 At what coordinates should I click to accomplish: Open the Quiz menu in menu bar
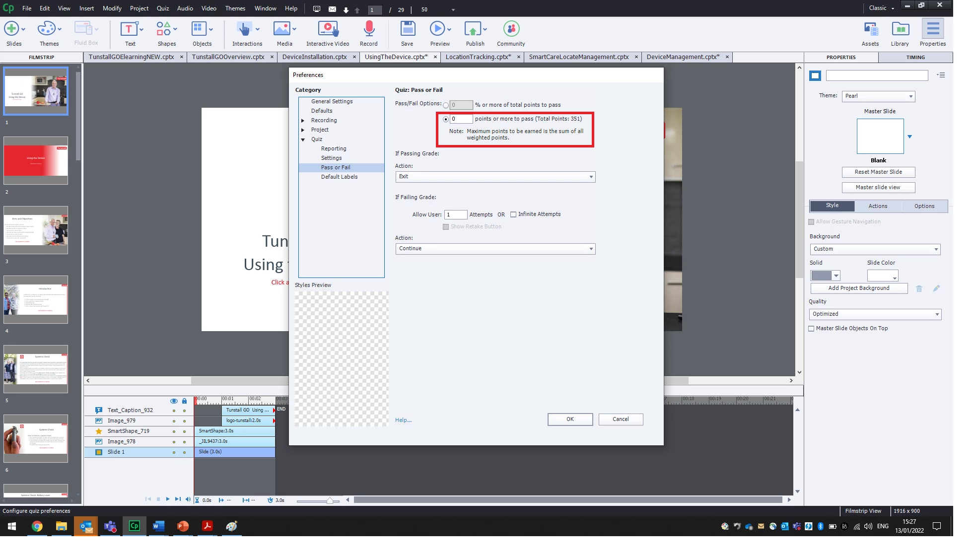pyautogui.click(x=163, y=8)
